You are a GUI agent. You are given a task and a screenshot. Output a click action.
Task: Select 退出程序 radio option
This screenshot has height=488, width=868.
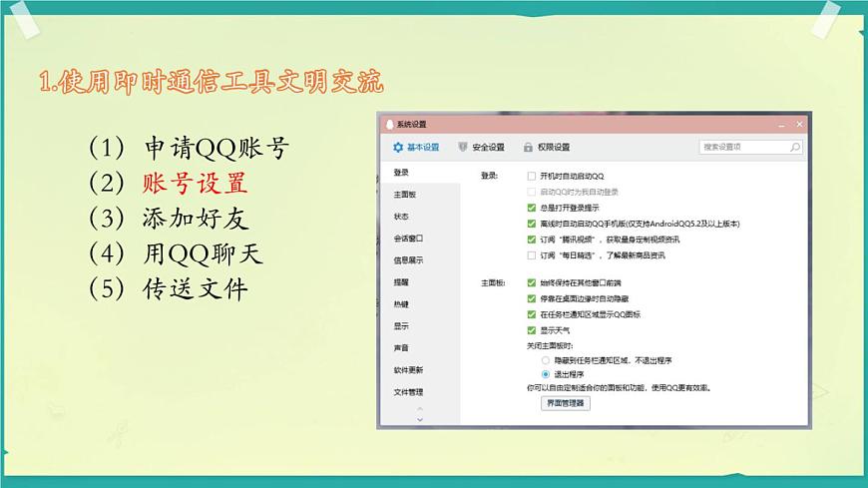(x=546, y=374)
